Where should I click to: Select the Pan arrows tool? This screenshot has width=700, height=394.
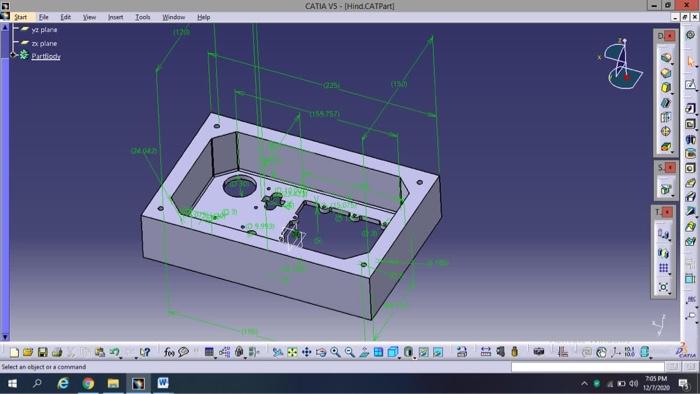point(306,352)
